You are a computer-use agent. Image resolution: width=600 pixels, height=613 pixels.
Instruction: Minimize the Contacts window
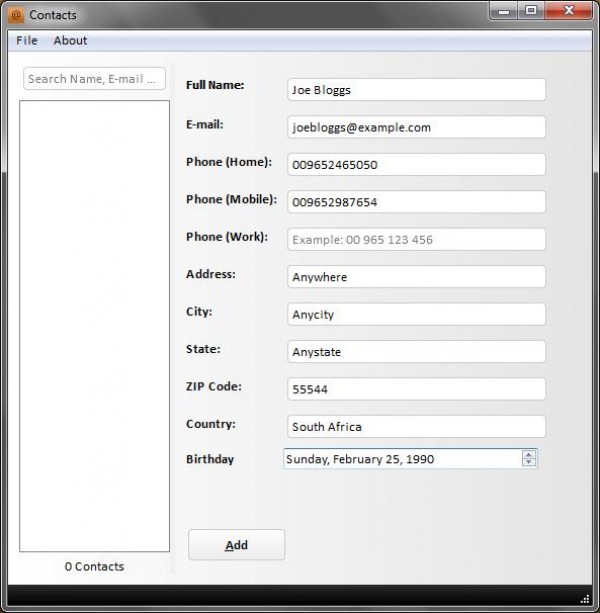click(504, 11)
